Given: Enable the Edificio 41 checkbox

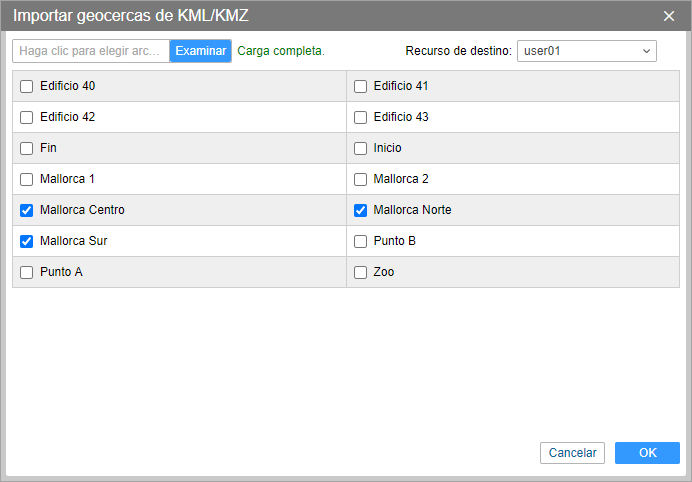Looking at the screenshot, I should (x=360, y=86).
